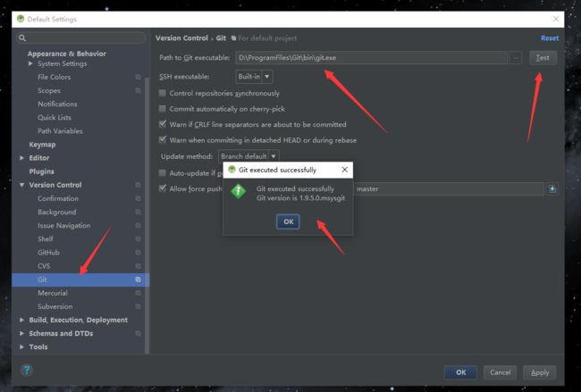Expand the Editor settings section

pos(21,158)
